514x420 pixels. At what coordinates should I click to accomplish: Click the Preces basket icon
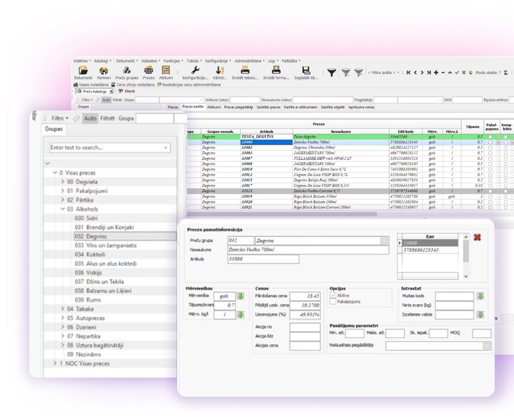point(148,71)
